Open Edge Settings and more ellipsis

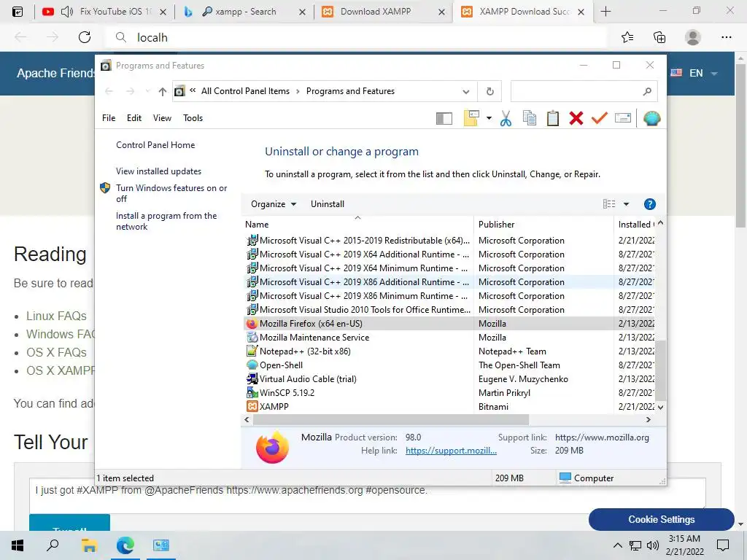pos(726,37)
